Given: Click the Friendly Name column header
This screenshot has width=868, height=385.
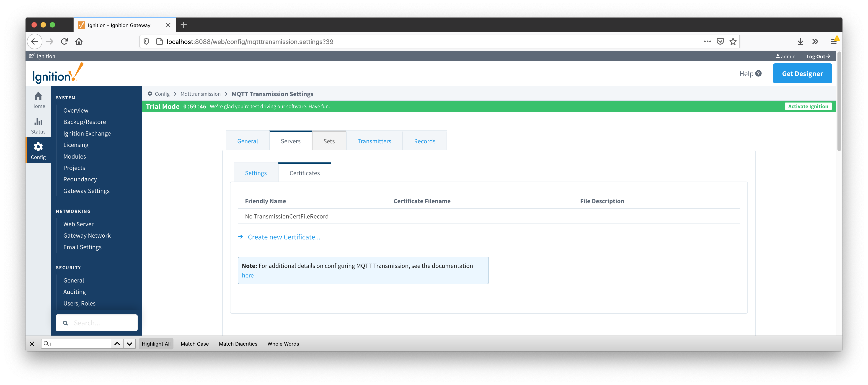Looking at the screenshot, I should click(265, 201).
